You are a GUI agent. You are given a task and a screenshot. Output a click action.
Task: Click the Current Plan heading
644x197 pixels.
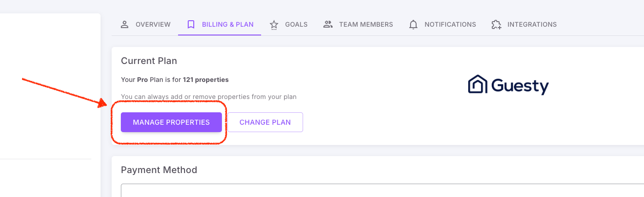pyautogui.click(x=149, y=61)
